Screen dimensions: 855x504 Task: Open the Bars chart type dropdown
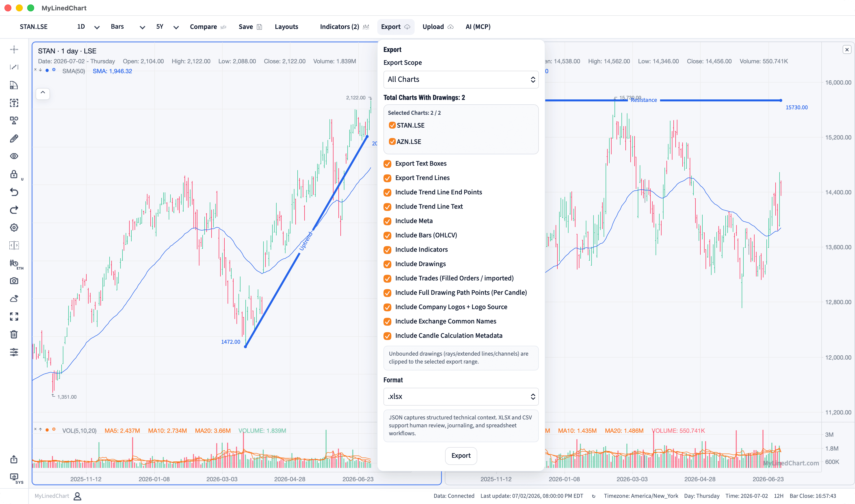[x=128, y=27]
